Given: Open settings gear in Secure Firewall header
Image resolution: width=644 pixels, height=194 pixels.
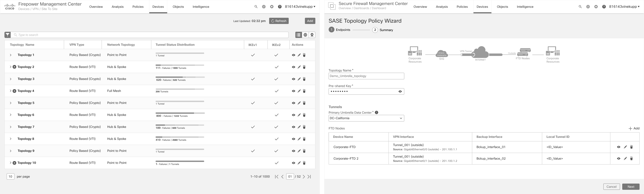Looking at the screenshot, I should click(596, 7).
